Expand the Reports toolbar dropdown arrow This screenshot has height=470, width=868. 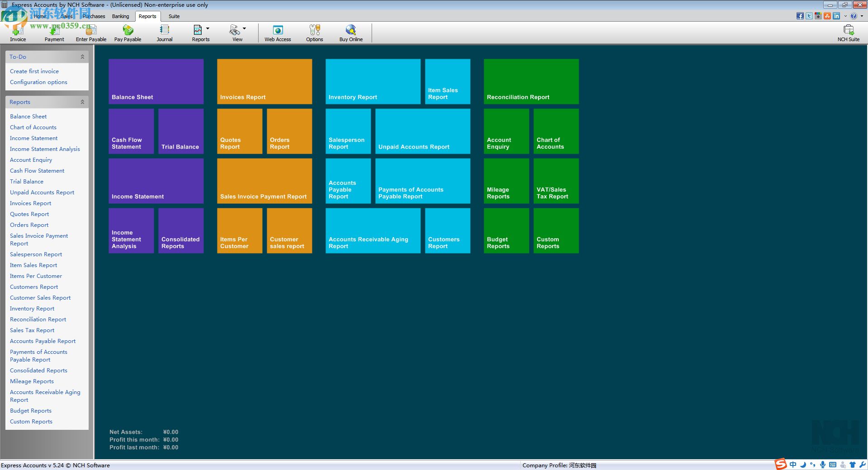click(208, 28)
